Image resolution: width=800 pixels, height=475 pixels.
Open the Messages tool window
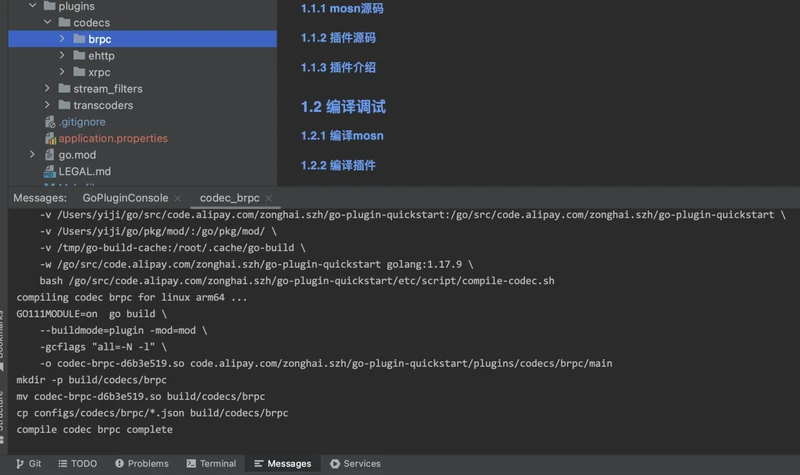click(x=283, y=463)
